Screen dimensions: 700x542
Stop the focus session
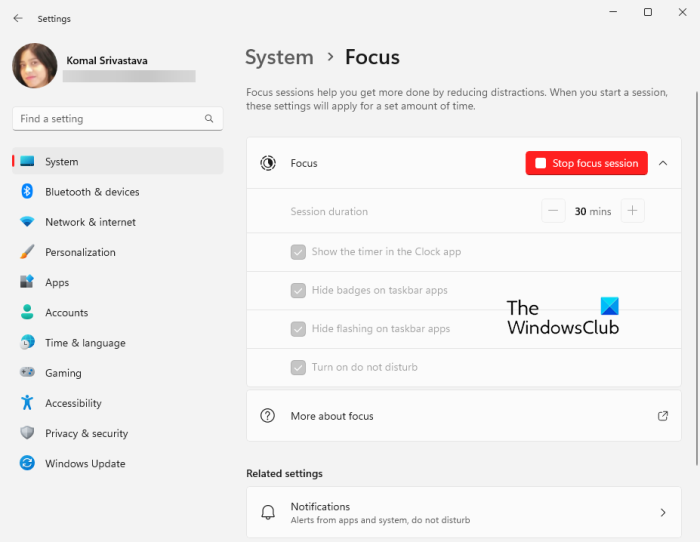[x=586, y=163]
